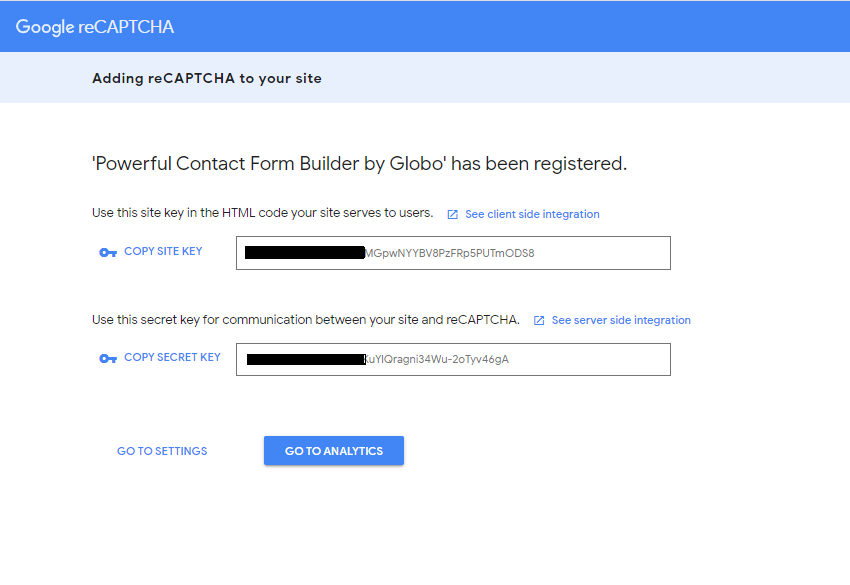850x585 pixels.
Task: Open the See client side integration link
Action: [532, 214]
